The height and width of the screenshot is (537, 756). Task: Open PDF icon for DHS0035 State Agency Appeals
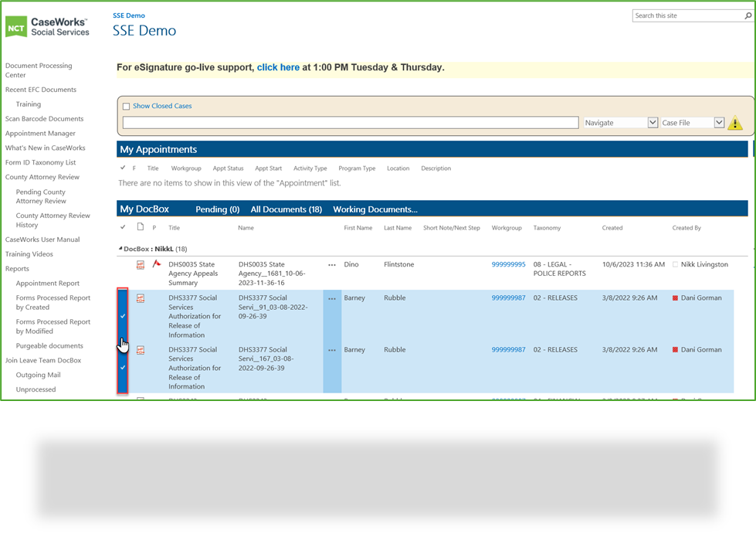pos(141,264)
